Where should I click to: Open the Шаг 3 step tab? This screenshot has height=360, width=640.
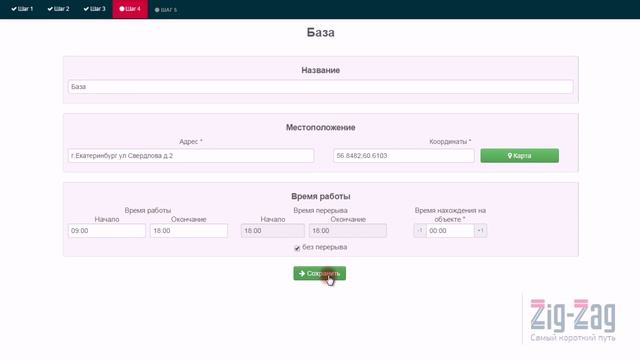94,9
